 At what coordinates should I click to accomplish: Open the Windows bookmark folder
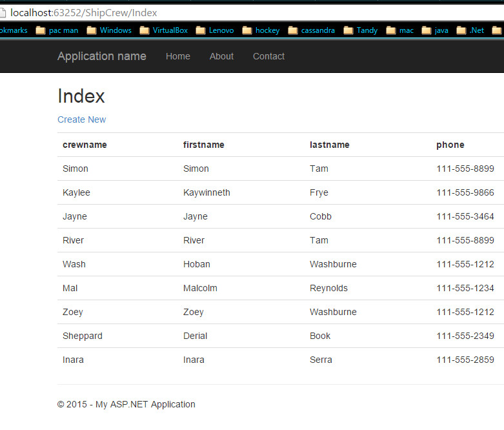108,30
